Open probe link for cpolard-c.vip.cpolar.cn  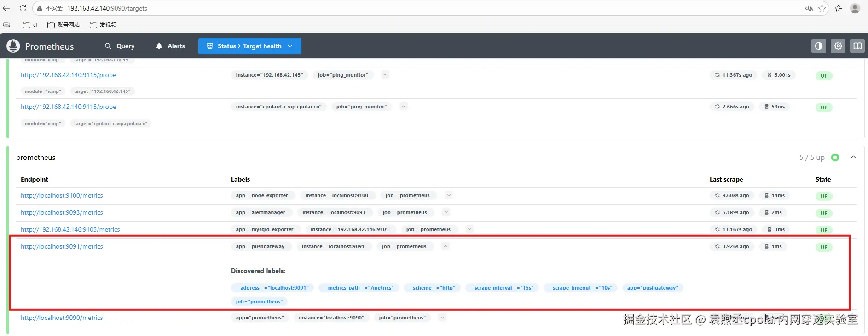[x=69, y=107]
